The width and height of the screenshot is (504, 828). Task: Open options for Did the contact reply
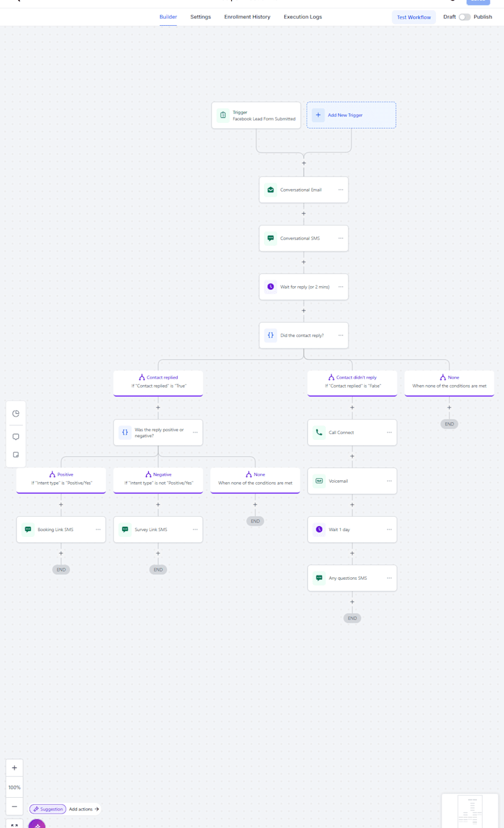[x=341, y=335]
